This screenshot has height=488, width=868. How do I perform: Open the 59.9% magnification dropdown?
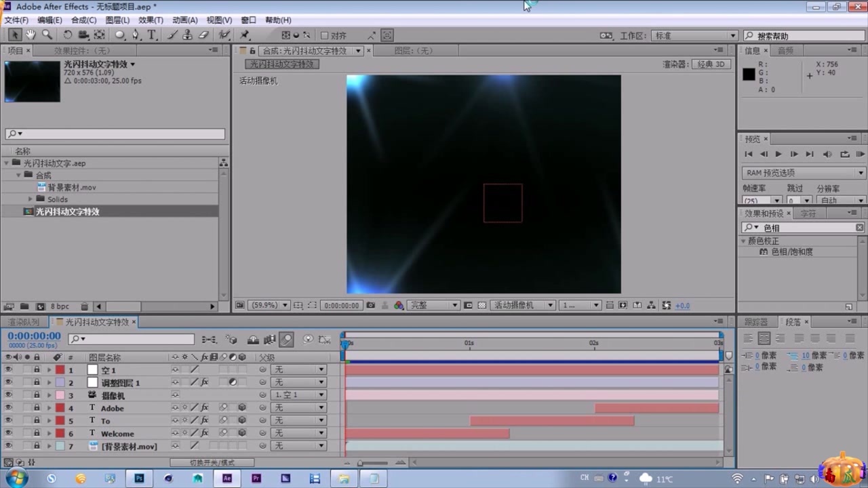click(x=270, y=306)
